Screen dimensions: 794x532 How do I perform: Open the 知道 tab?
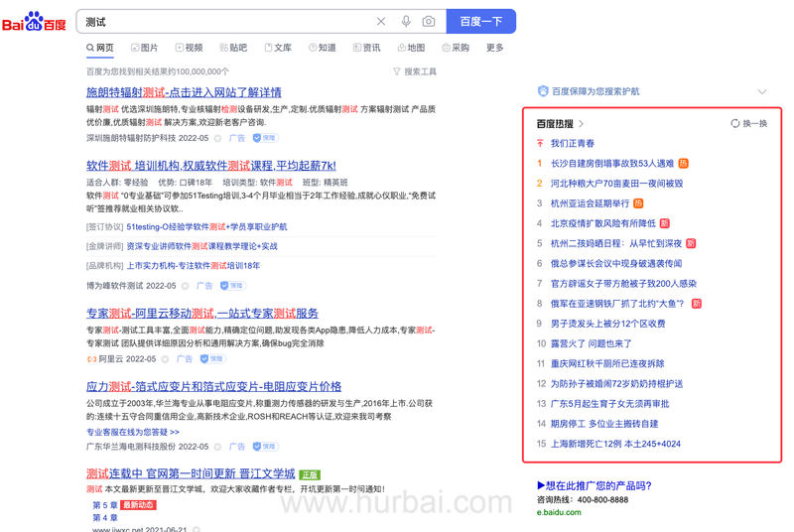click(323, 48)
